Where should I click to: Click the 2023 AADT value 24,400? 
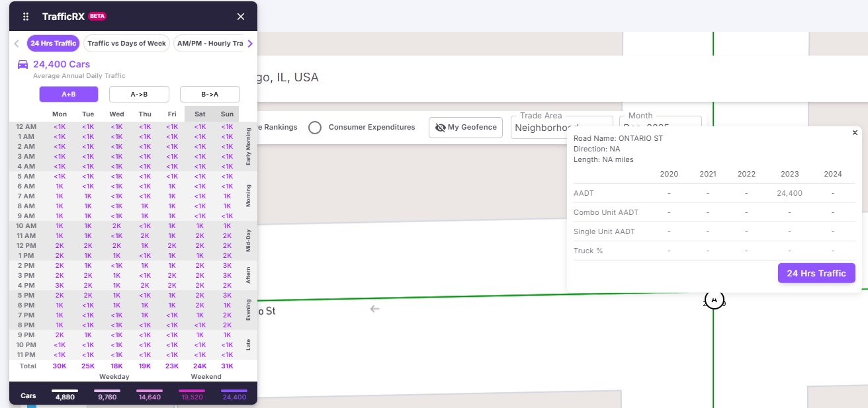(x=790, y=193)
